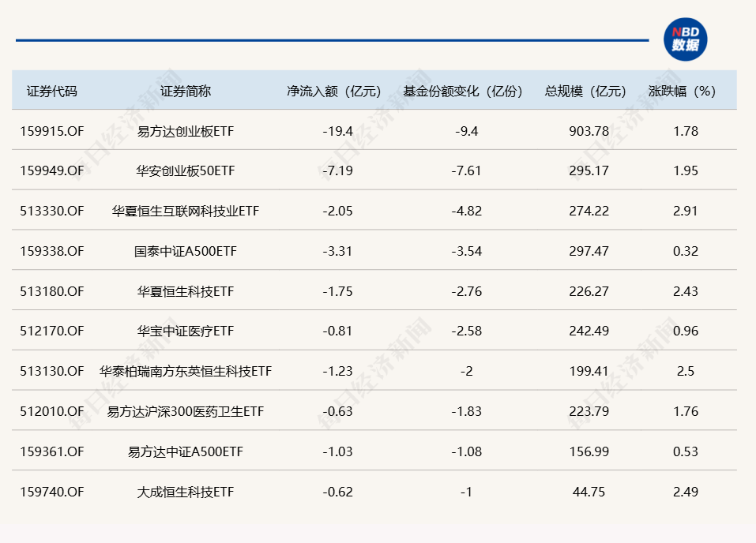The image size is (756, 543).
Task: Select the 证券代码 column header
Action: (x=52, y=92)
